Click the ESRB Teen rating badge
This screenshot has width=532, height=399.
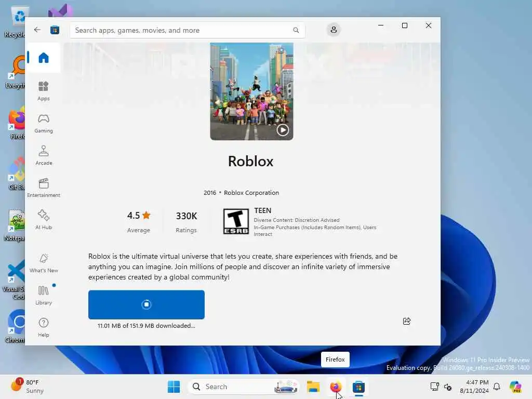pyautogui.click(x=236, y=221)
